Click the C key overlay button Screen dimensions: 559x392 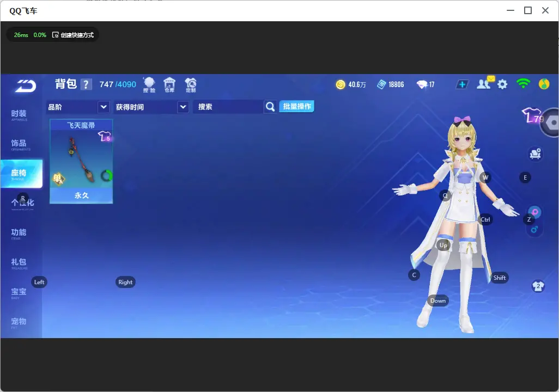click(x=414, y=275)
